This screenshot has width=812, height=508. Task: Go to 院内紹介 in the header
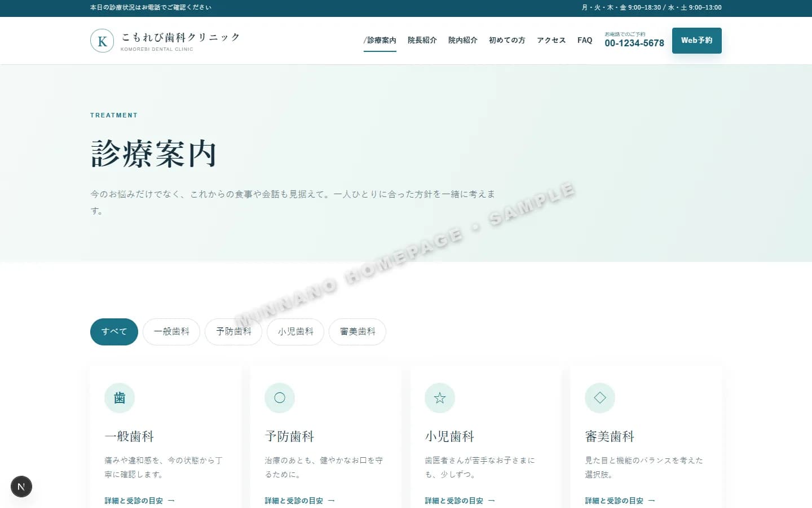click(463, 41)
